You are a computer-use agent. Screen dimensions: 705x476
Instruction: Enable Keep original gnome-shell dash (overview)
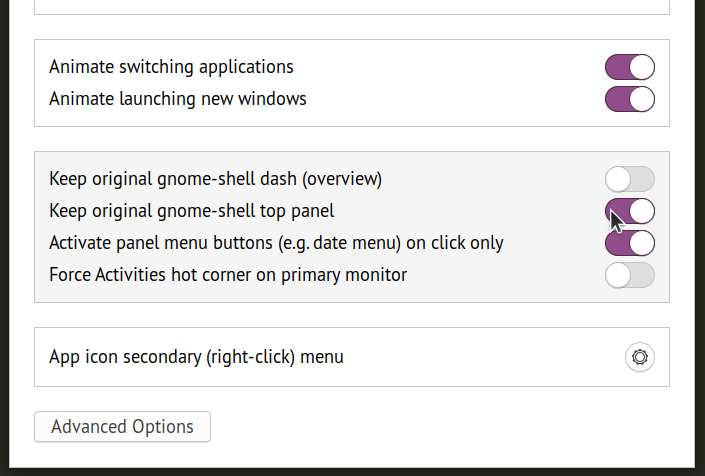pyautogui.click(x=629, y=179)
